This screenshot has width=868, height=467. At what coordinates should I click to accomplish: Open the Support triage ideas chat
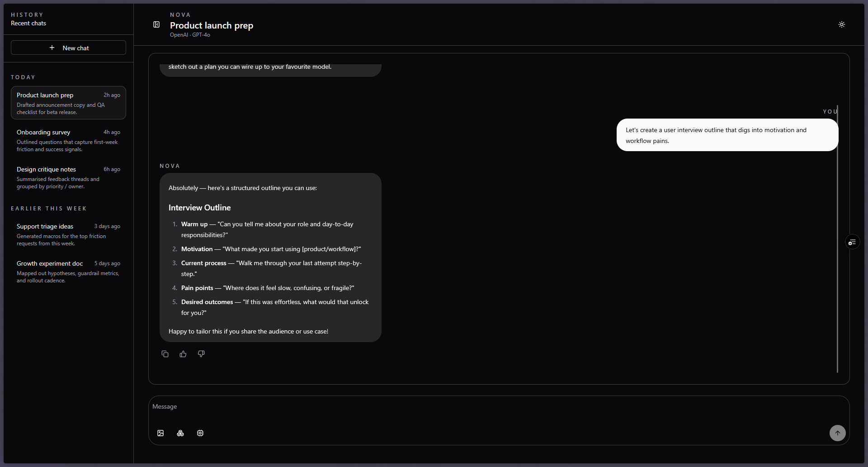click(68, 234)
